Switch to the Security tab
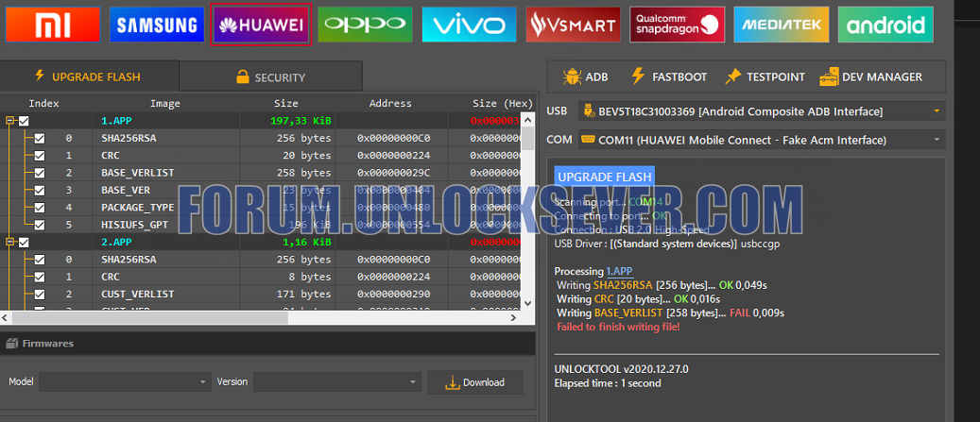Image resolution: width=980 pixels, height=422 pixels. click(270, 76)
